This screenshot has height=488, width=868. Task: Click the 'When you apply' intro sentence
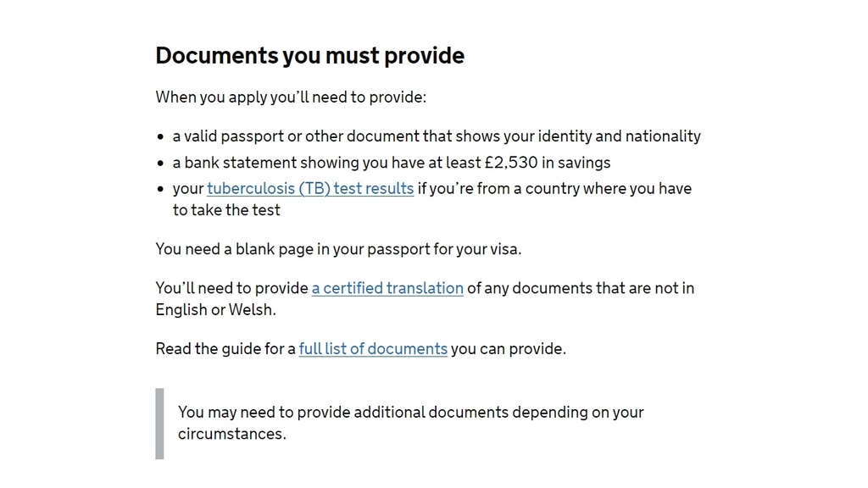pyautogui.click(x=291, y=97)
